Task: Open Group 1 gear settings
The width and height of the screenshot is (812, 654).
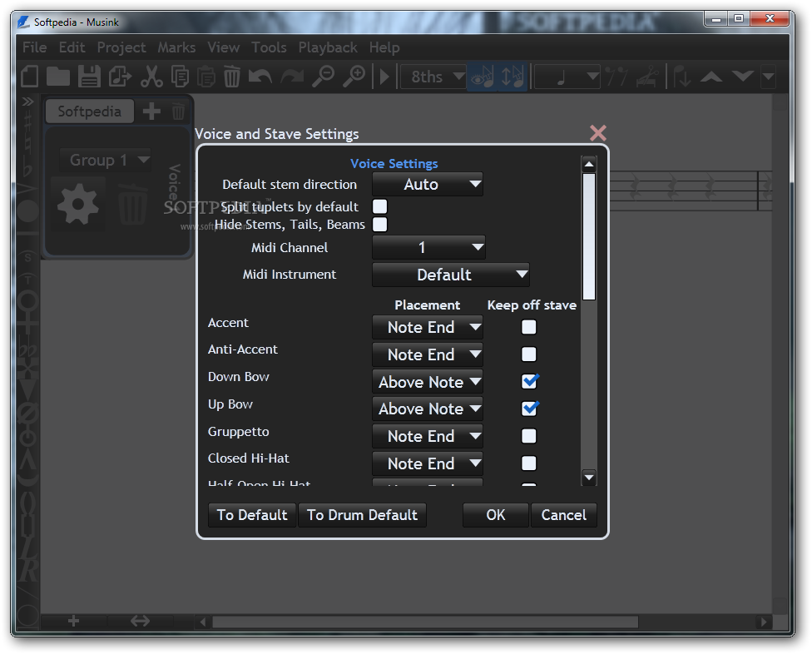Action: pos(77,204)
